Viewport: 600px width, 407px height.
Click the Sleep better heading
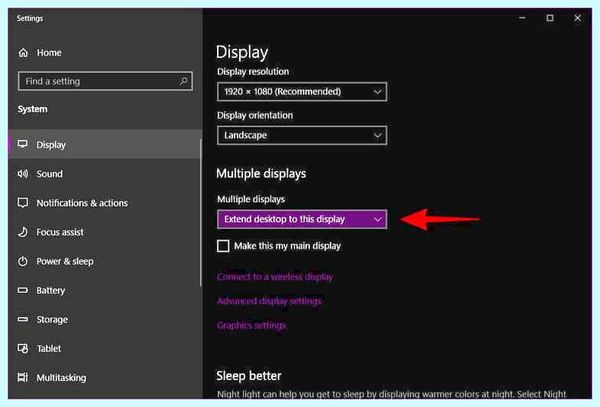click(249, 376)
